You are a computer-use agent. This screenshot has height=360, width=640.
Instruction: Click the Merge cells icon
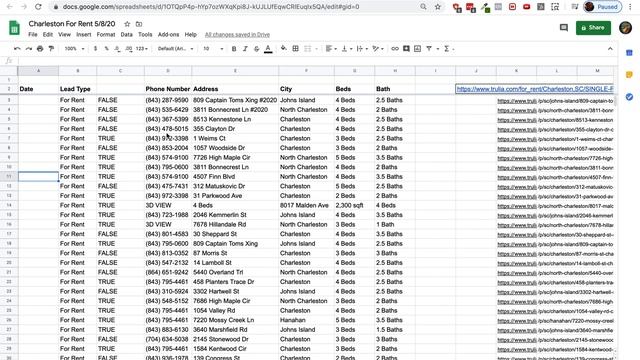307,49
